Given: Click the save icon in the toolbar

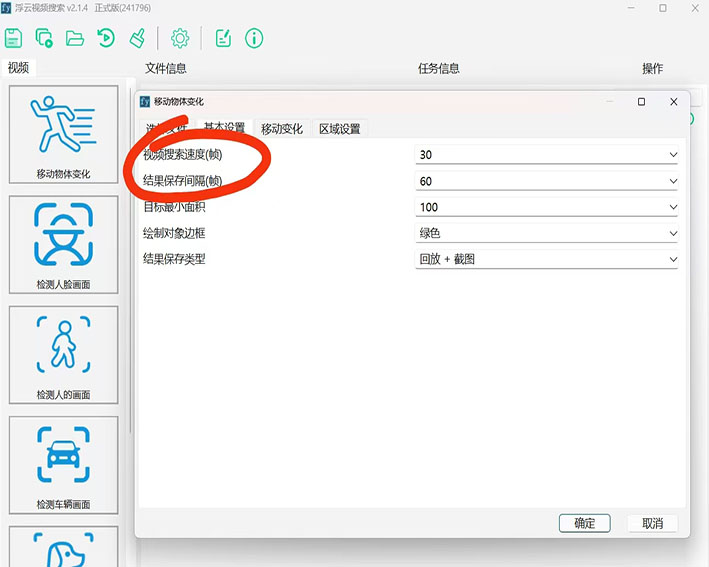Looking at the screenshot, I should [x=13, y=39].
